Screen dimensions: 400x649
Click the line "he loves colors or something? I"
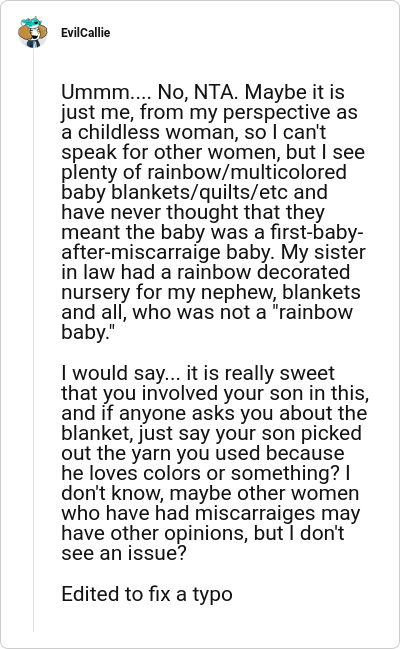[206, 473]
